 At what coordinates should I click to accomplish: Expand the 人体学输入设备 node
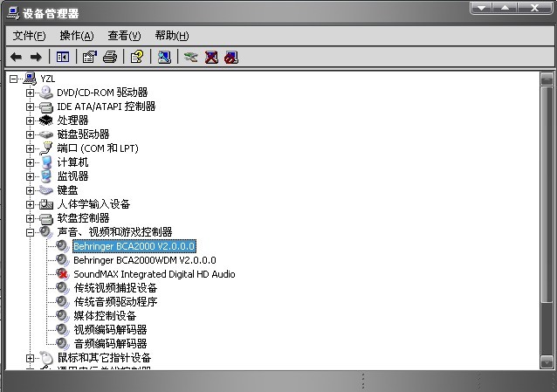click(31, 204)
